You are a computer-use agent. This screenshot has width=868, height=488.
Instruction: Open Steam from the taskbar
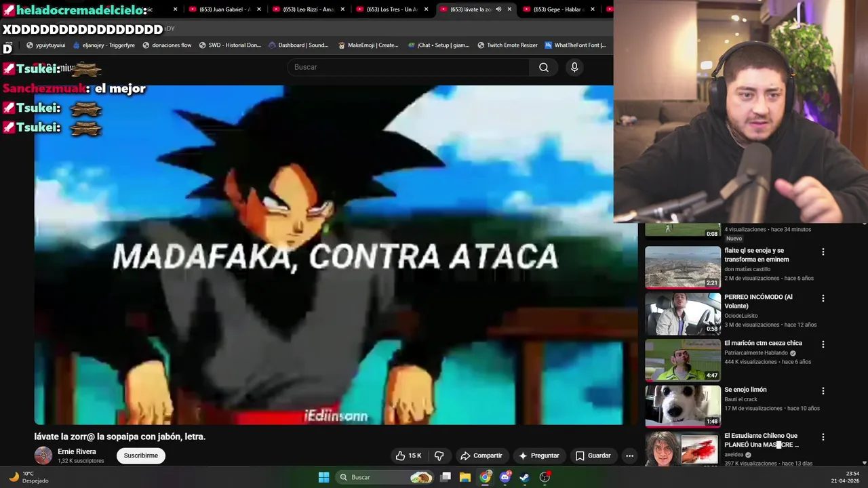coord(524,477)
